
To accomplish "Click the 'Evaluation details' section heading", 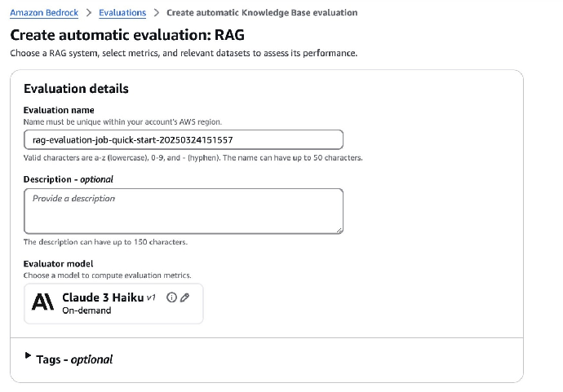I will point(76,89).
